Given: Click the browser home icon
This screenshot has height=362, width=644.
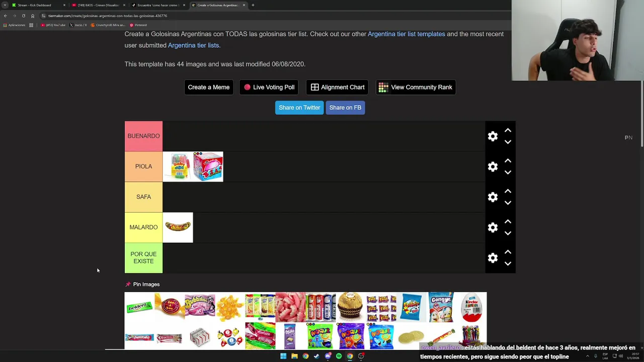Looking at the screenshot, I should click(x=33, y=16).
